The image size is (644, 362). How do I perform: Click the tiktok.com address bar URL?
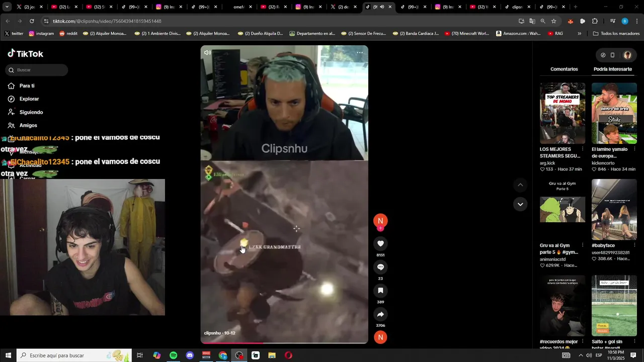tap(107, 21)
